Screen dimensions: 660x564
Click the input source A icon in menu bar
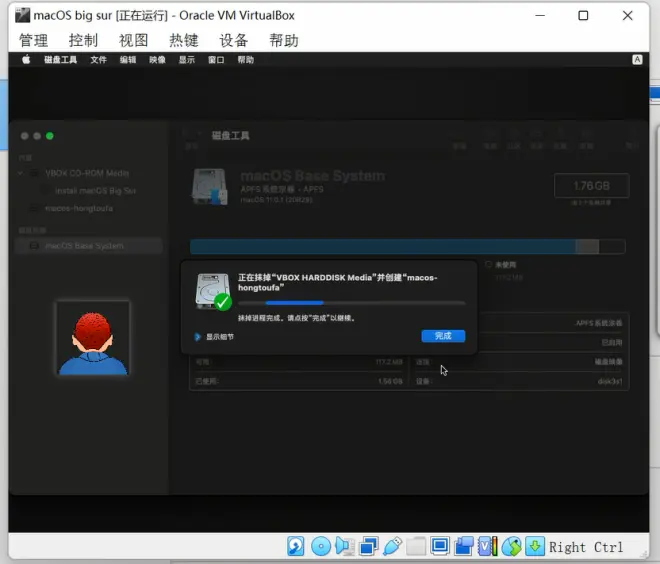click(x=637, y=60)
